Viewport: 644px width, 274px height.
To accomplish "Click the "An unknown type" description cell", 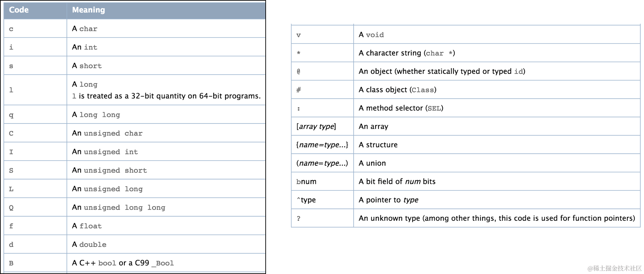I will pyautogui.click(x=497, y=218).
